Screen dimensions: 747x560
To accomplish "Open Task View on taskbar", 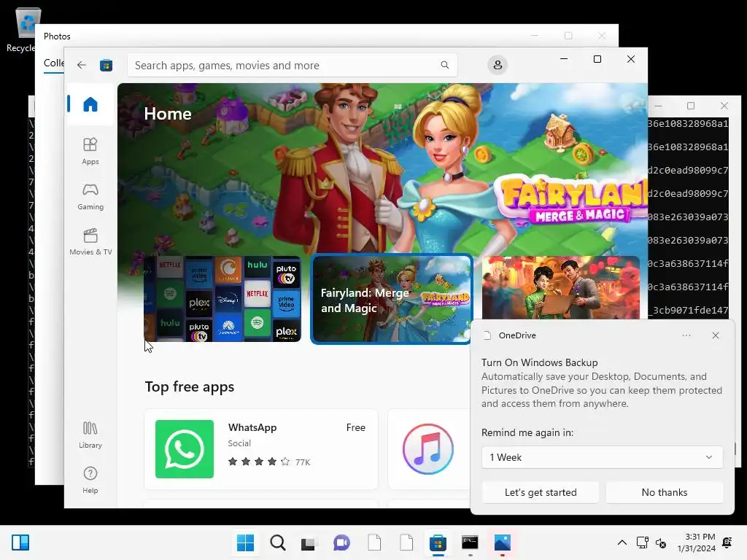I will click(309, 542).
